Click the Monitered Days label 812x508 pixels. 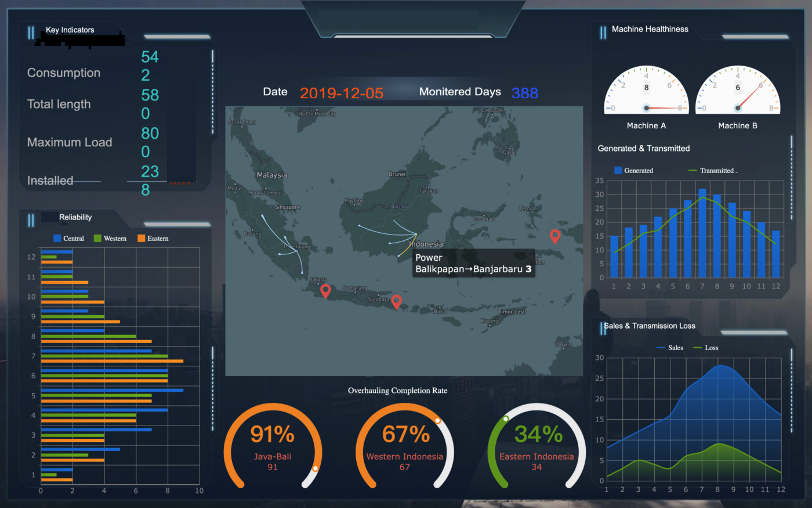tap(460, 92)
